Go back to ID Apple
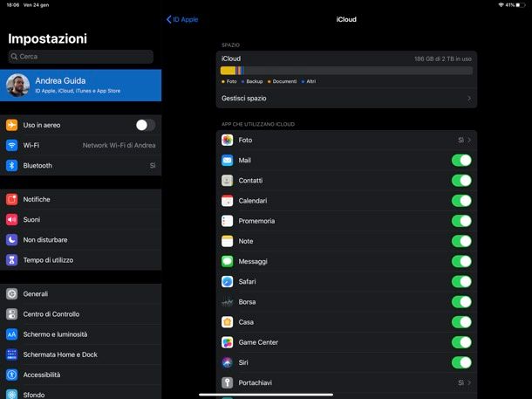This screenshot has width=532, height=399. pos(182,19)
